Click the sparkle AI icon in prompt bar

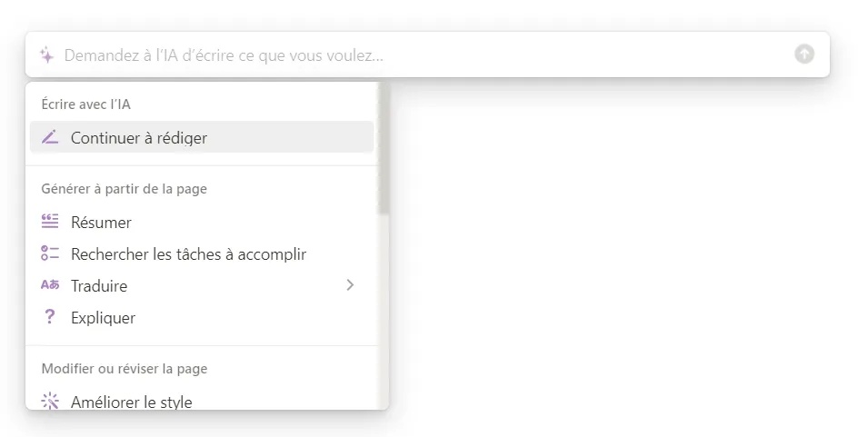point(47,55)
